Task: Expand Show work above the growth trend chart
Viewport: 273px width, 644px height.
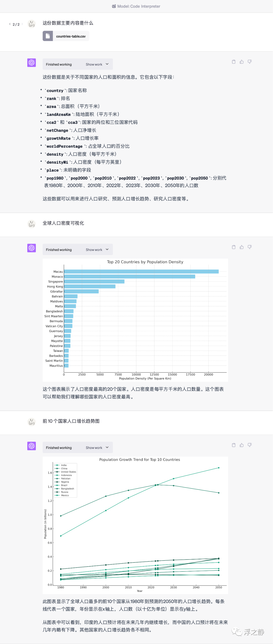Action: pos(97,448)
